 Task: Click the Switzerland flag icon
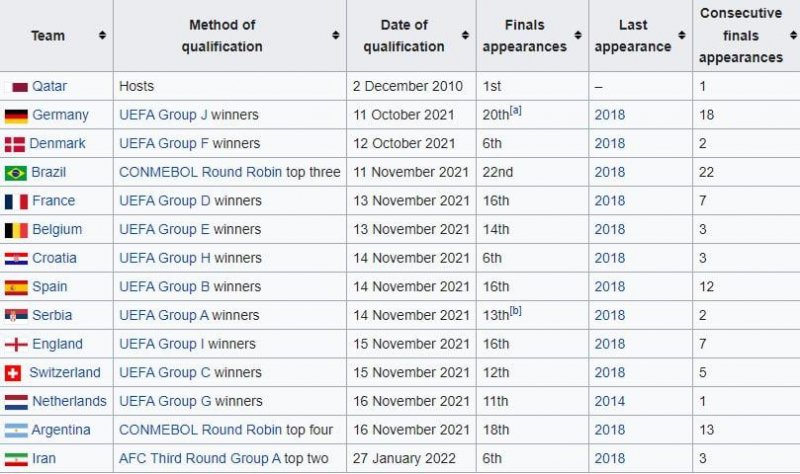coord(14,373)
